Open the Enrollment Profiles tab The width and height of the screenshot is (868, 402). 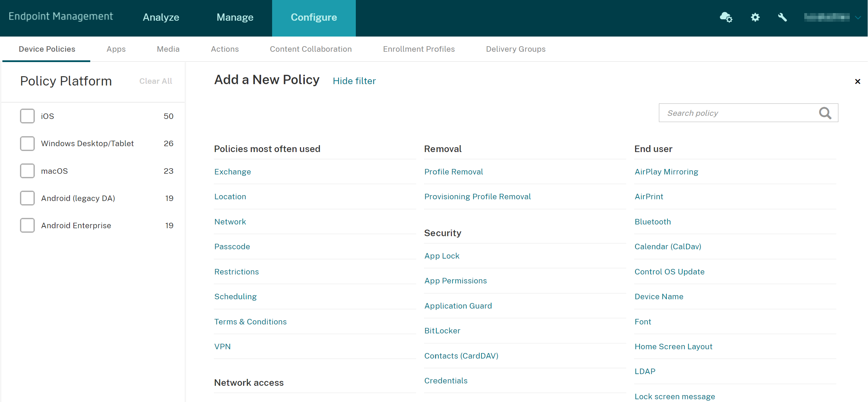[x=419, y=49]
